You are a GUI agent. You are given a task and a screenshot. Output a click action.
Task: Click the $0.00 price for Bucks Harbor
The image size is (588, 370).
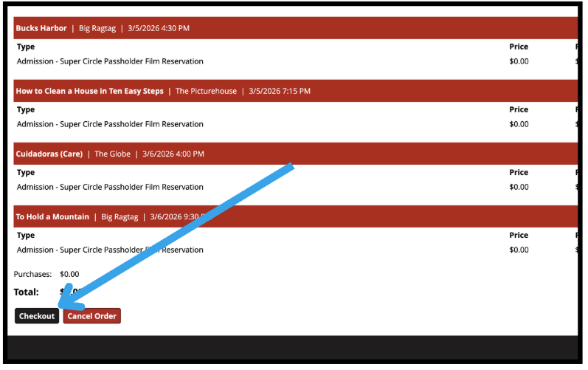[519, 61]
